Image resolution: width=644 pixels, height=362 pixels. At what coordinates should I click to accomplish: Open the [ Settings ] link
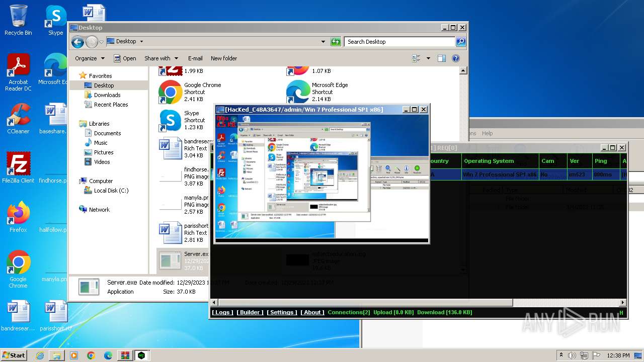(x=282, y=312)
